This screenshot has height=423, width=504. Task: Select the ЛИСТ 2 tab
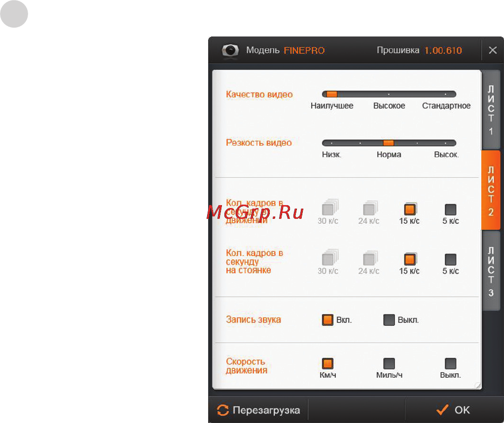tap(491, 190)
